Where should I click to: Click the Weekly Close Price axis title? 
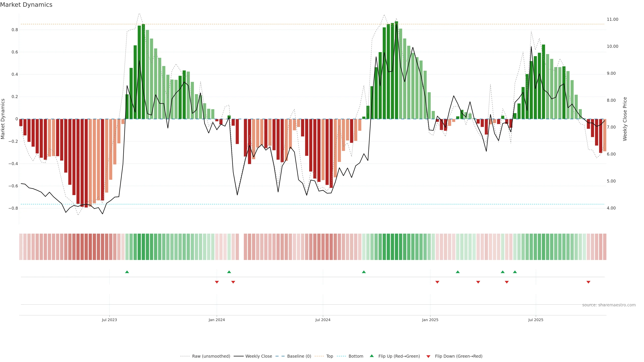[x=625, y=119]
